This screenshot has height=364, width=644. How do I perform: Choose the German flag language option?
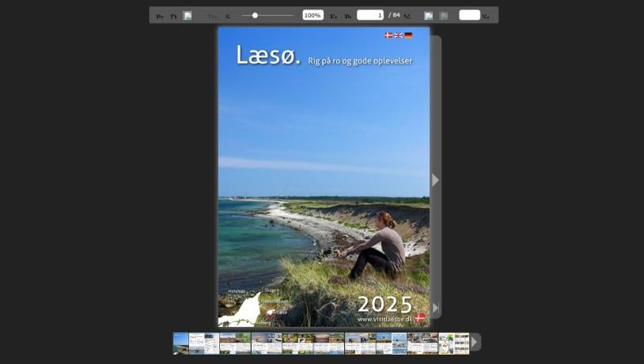[408, 36]
